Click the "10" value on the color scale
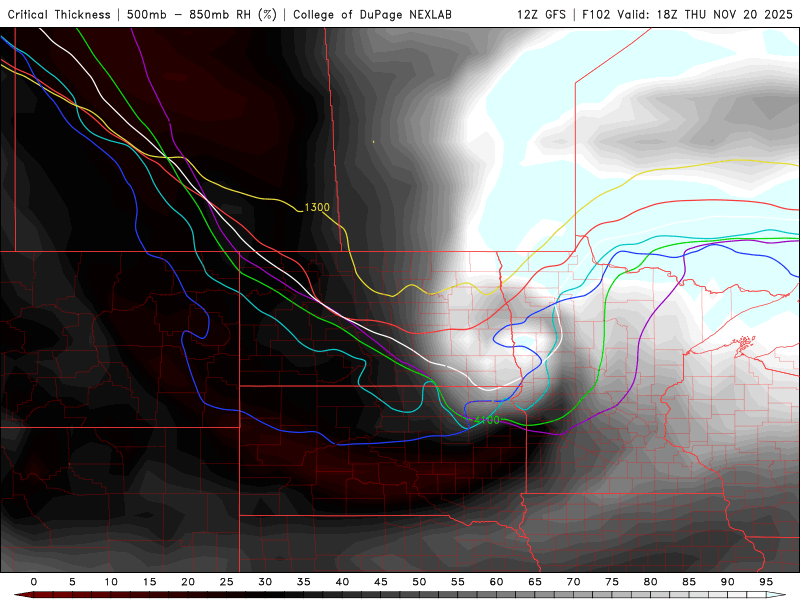The height and width of the screenshot is (600, 800). tap(111, 582)
